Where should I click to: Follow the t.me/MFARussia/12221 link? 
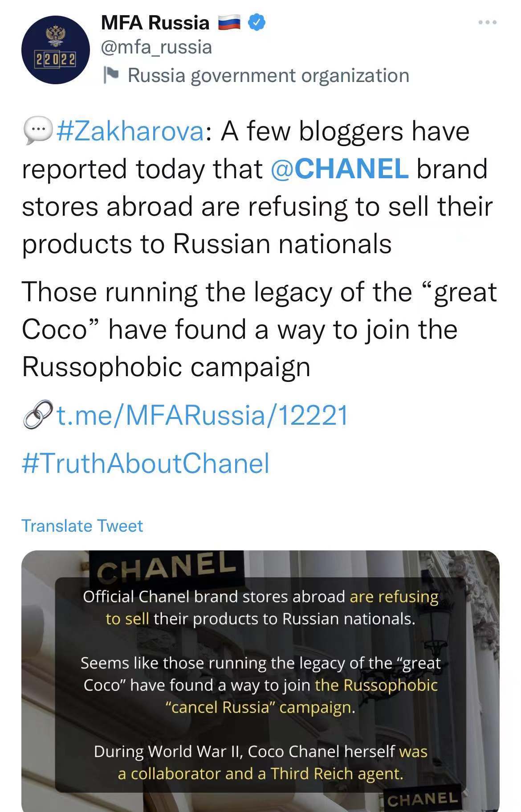[203, 415]
